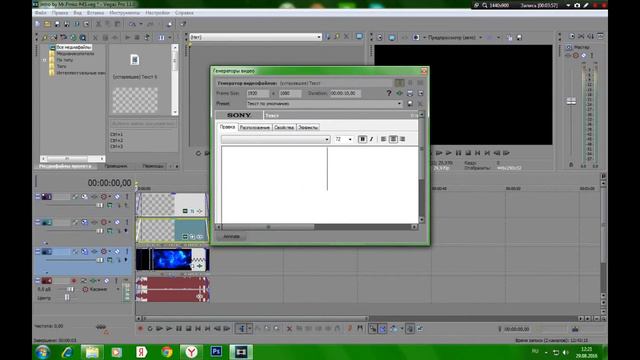This screenshot has height=360, width=640.
Task: Play from start in the timeline transport
Action: tap(160, 329)
